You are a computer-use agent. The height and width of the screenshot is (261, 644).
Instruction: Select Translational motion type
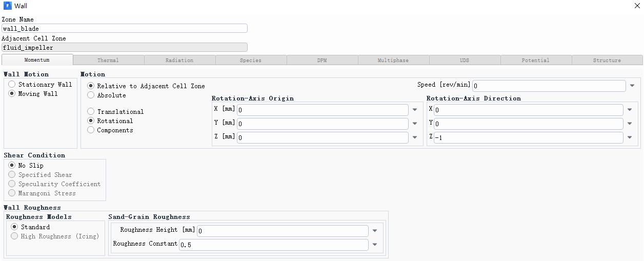(x=91, y=111)
